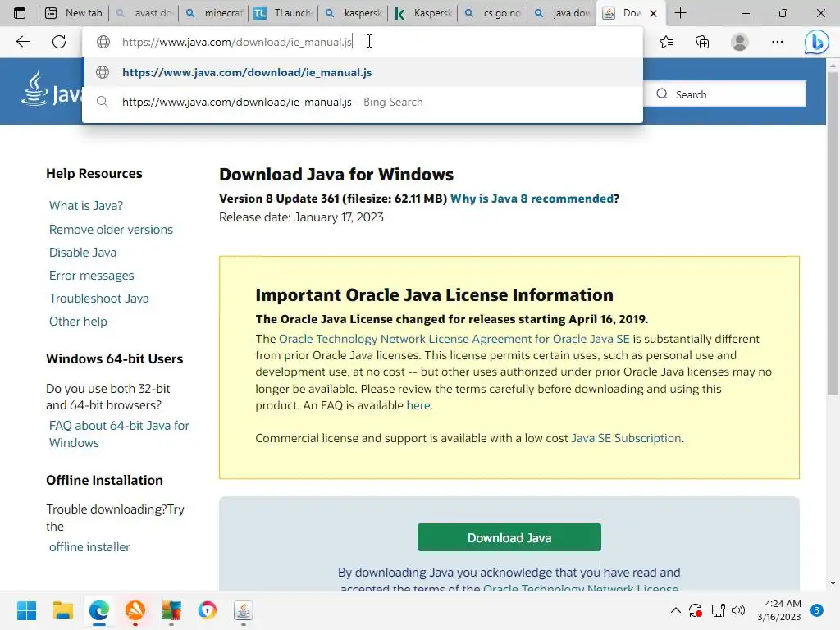840x630 pixels.
Task: Click the Edge icon in taskbar
Action: click(99, 610)
